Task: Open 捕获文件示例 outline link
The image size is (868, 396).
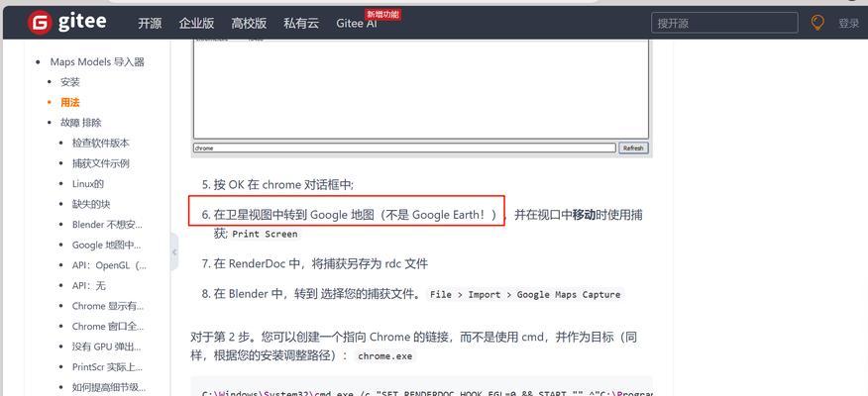Action: coord(101,163)
